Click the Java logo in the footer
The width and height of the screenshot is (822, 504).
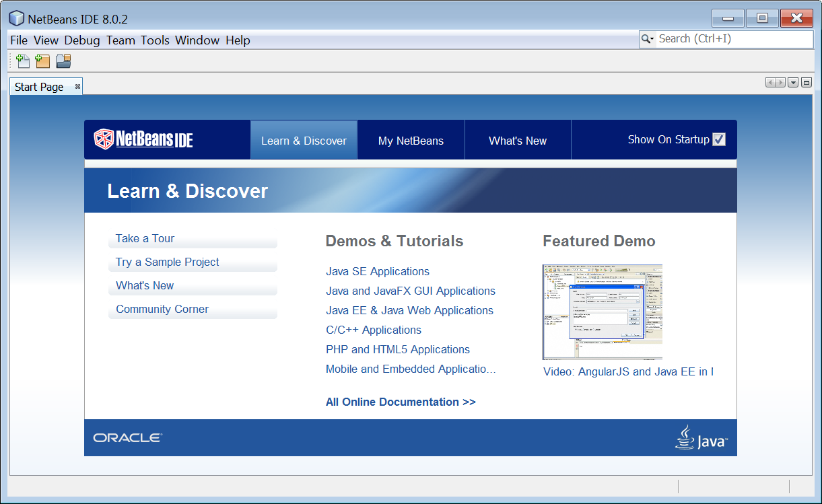tap(701, 437)
